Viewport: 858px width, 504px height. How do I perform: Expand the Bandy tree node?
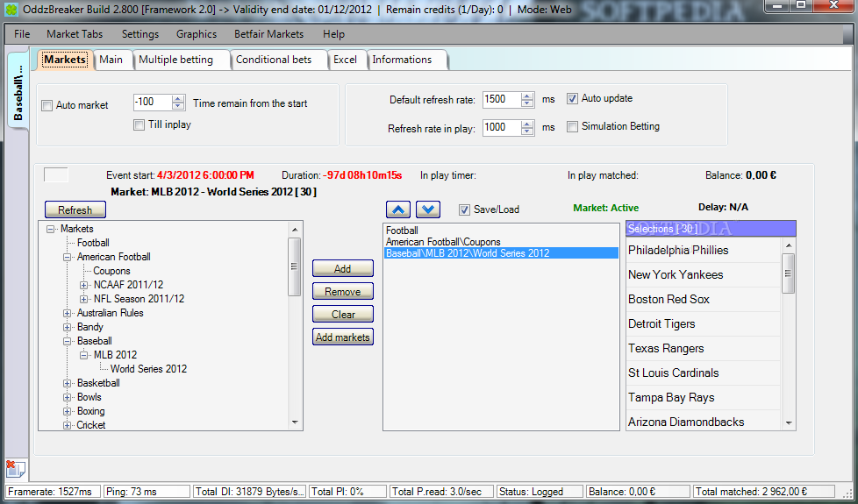point(67,328)
